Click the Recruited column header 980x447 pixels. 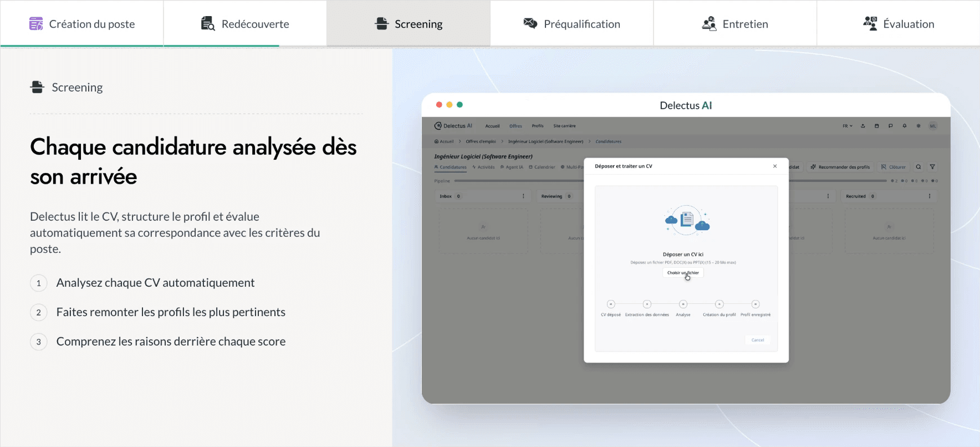pos(889,196)
